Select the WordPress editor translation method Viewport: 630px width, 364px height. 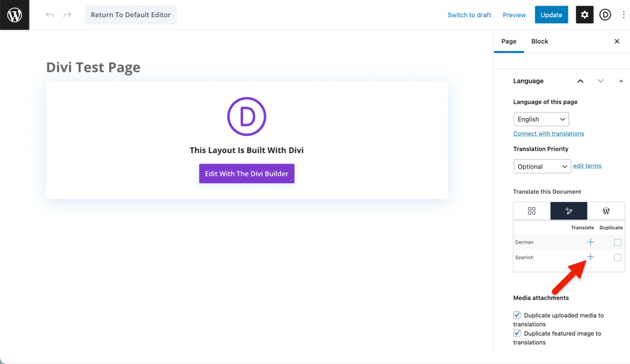606,211
